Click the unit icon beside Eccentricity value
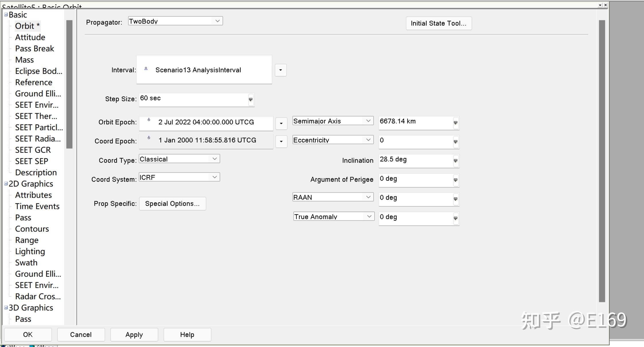This screenshot has width=644, height=347. click(455, 142)
